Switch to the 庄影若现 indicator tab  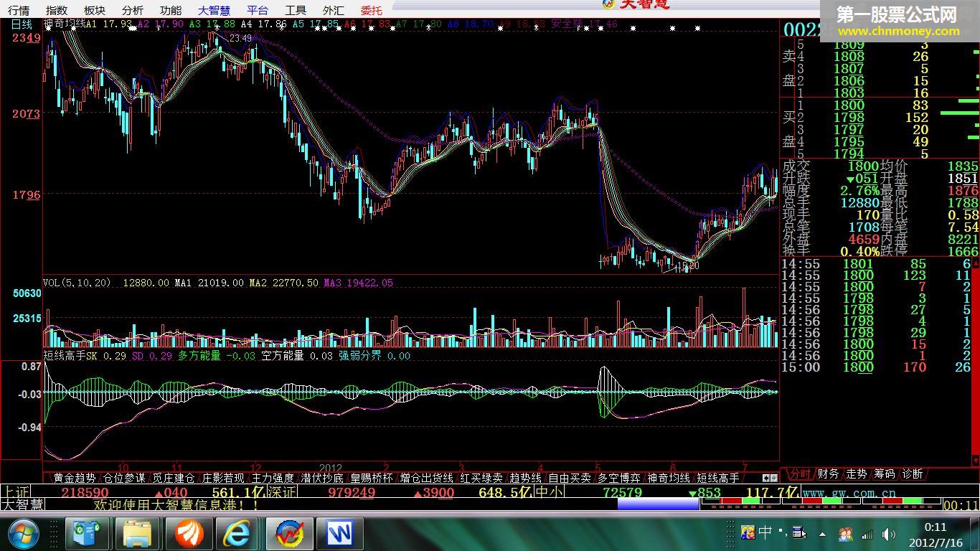pyautogui.click(x=222, y=477)
